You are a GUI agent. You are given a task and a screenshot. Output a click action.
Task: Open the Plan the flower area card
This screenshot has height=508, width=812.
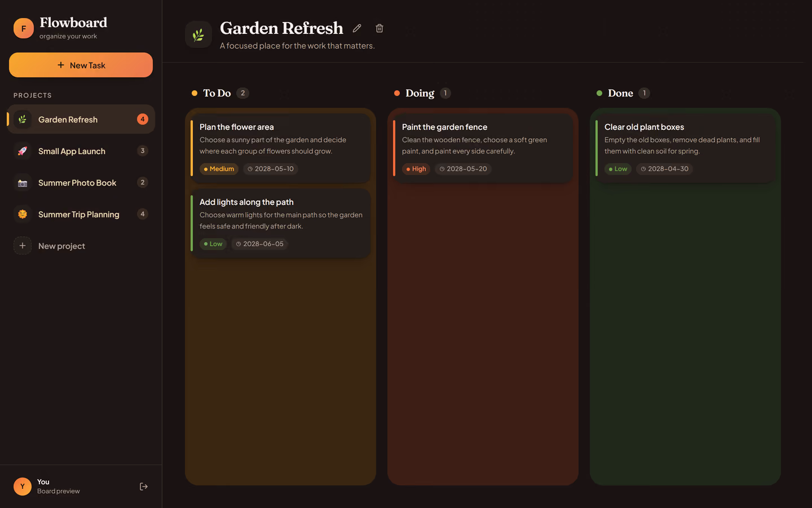click(280, 148)
